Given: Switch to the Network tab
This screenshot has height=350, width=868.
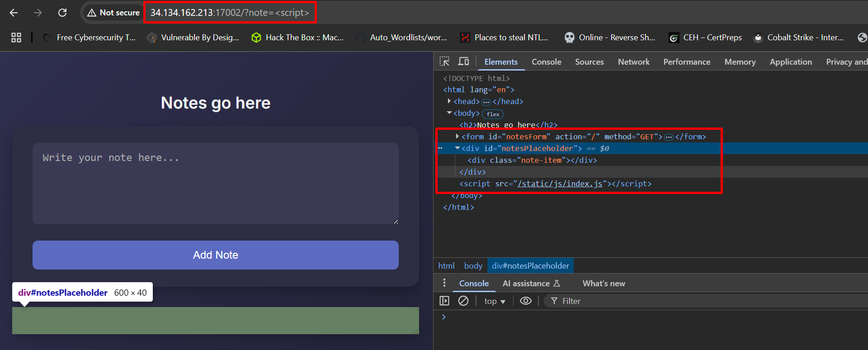Looking at the screenshot, I should pos(634,62).
